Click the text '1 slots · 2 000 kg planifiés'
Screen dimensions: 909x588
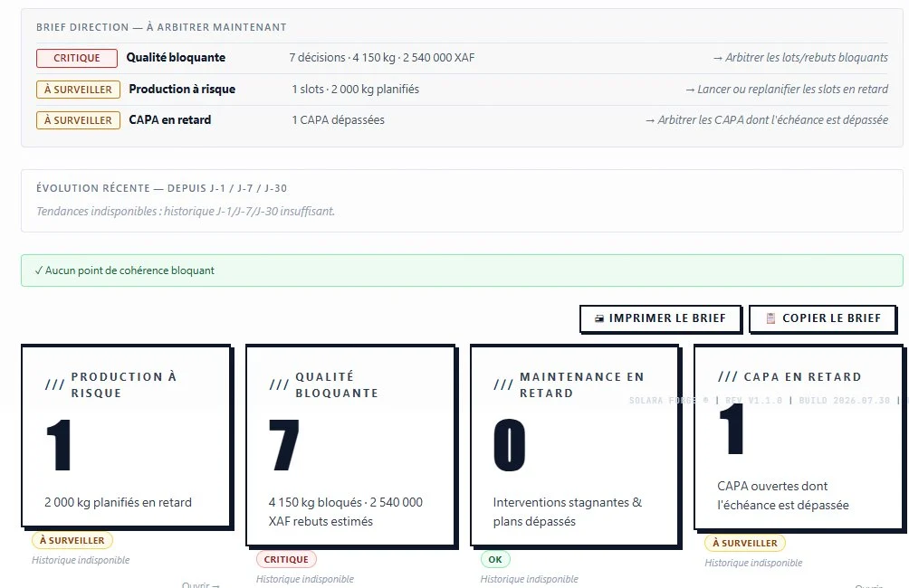356,89
